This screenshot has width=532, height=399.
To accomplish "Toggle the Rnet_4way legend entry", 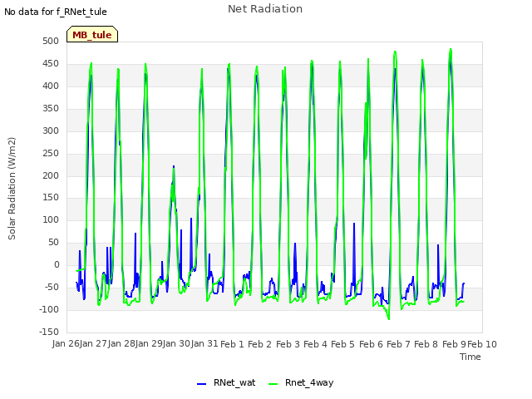I will click(x=301, y=382).
